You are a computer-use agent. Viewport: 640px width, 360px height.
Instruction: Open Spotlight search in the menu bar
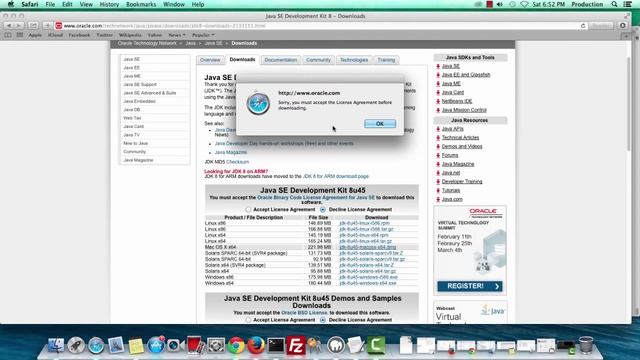pos(614,4)
